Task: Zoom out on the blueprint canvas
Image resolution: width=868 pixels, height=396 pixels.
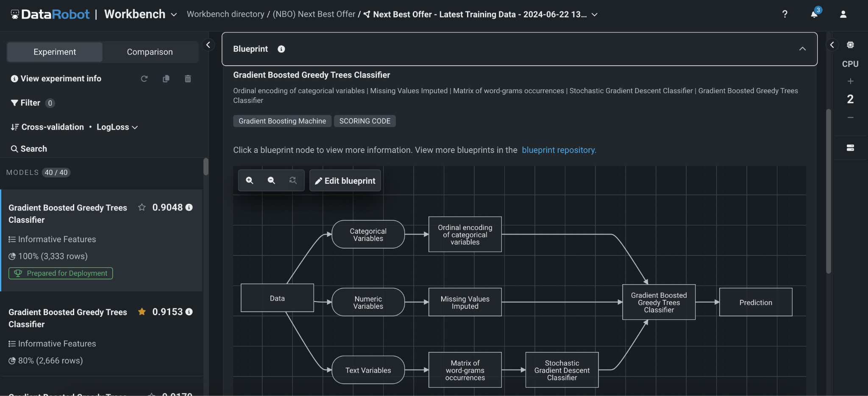Action: [271, 180]
